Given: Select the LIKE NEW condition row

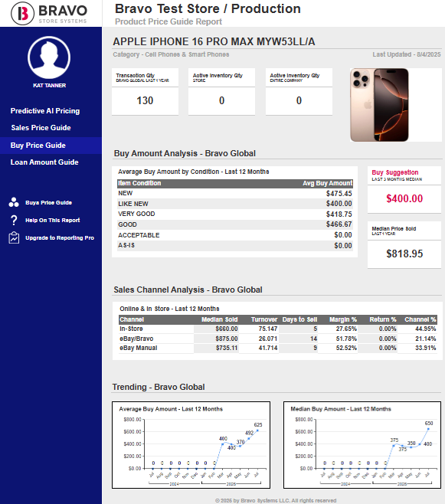Looking at the screenshot, I should [235, 204].
